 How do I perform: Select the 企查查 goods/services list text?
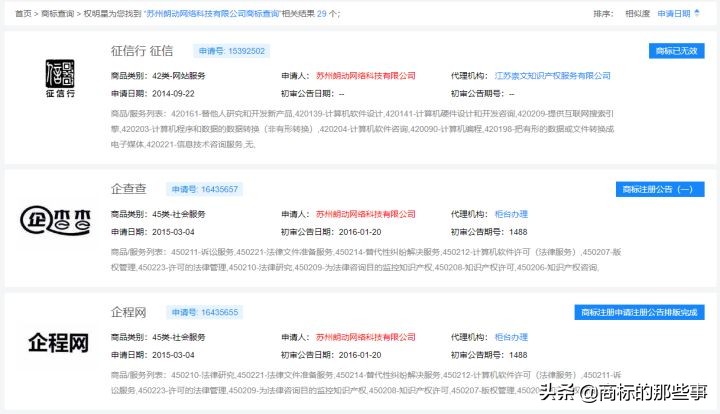[x=366, y=259]
